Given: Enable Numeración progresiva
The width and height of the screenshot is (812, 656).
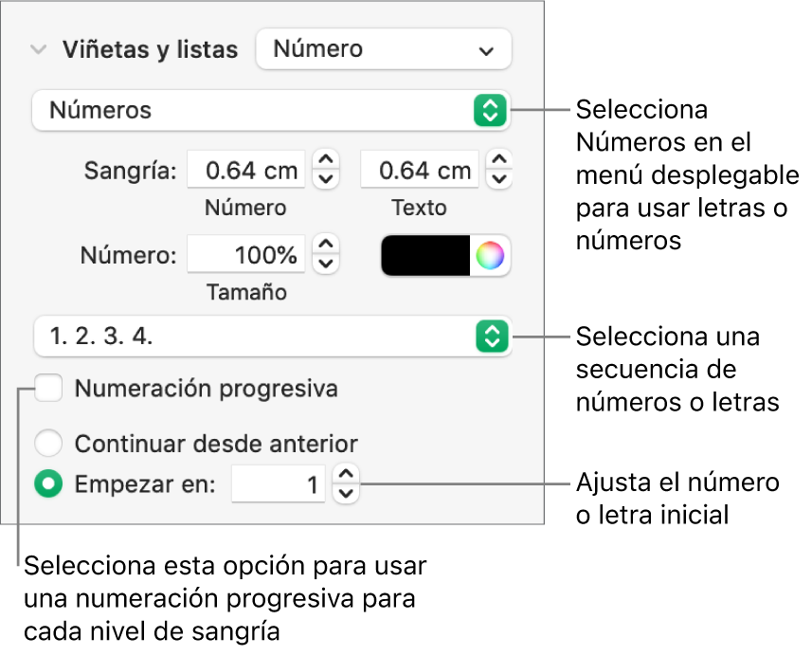Looking at the screenshot, I should (x=48, y=389).
